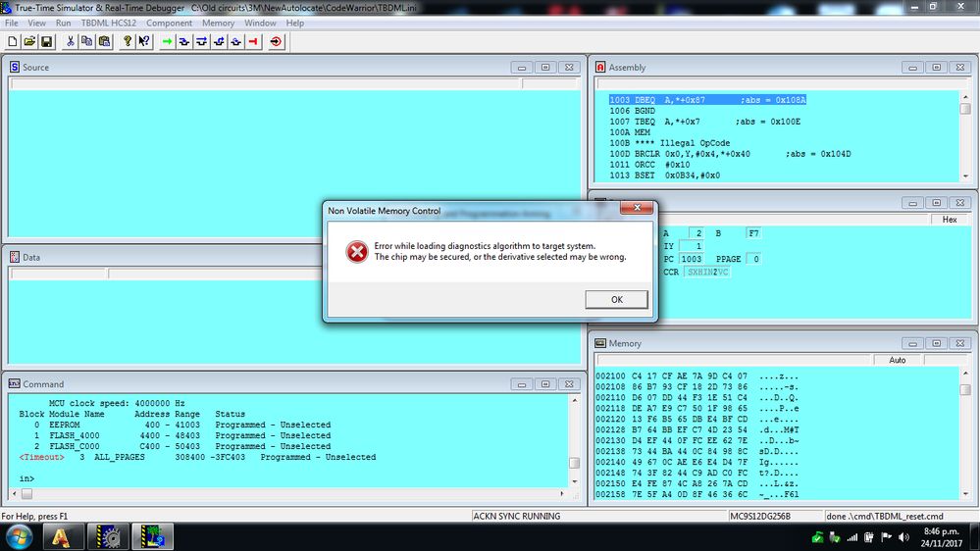Click the network signal tray icon

[x=851, y=537]
